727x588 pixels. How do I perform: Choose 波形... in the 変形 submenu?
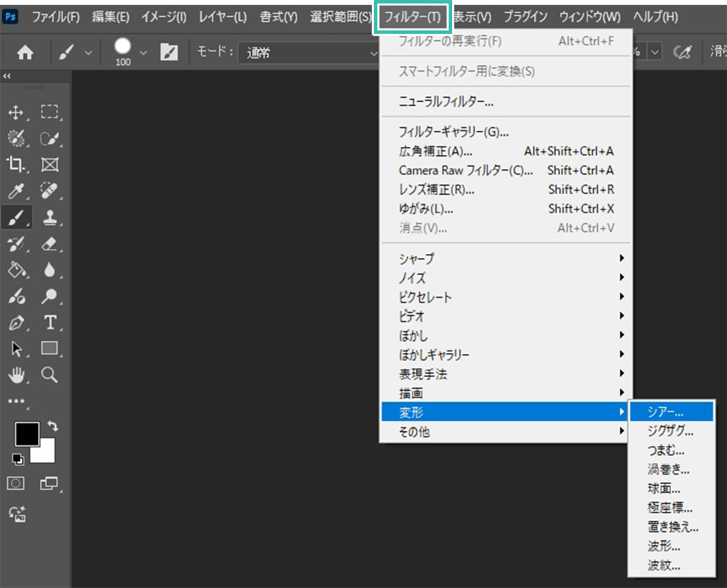(672, 546)
